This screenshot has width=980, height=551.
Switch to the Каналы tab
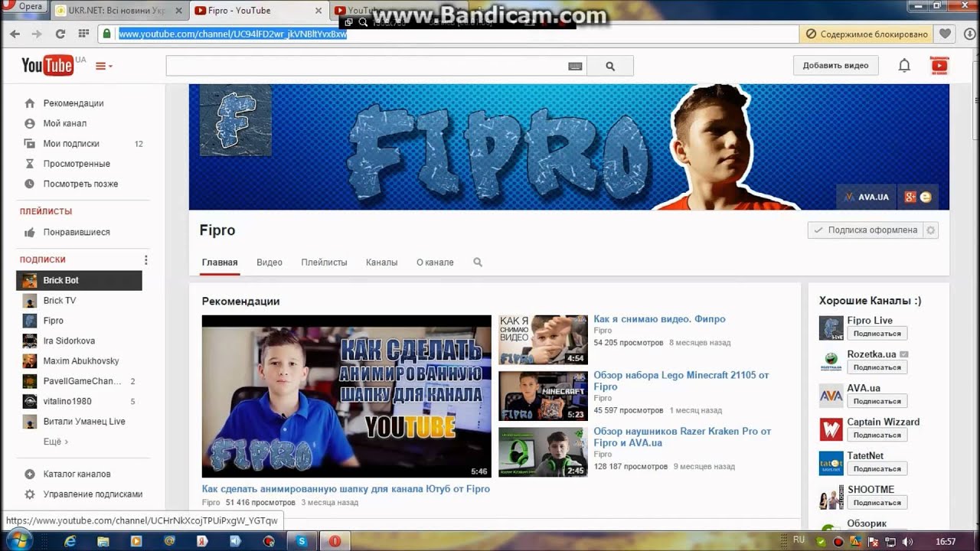pyautogui.click(x=381, y=262)
